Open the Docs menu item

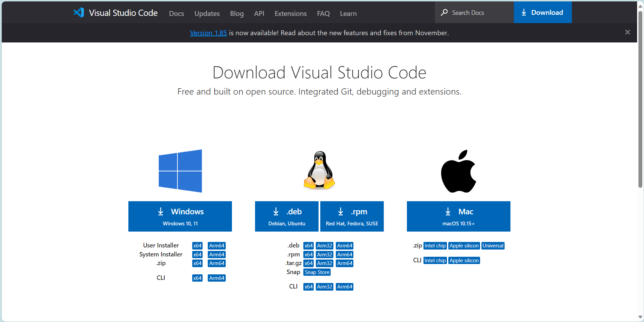[176, 13]
